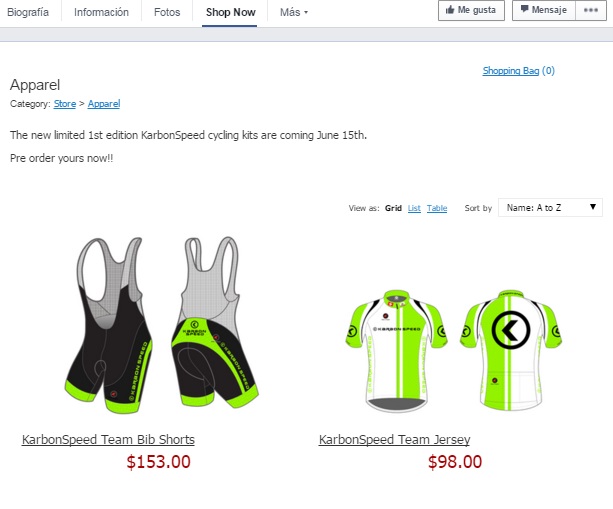Go to the Store breadcrumb link
Screen dimensions: 613x509
[65, 104]
